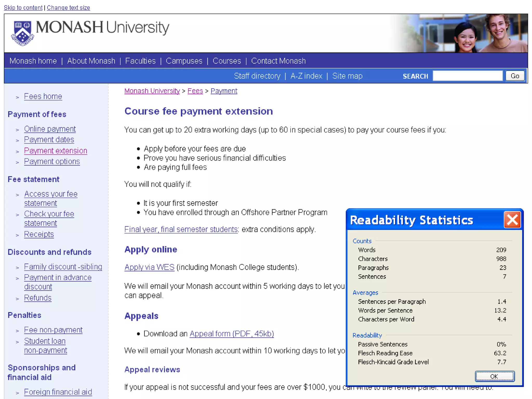Go to the Campuses navigation item
Image resolution: width=532 pixels, height=399 pixels.
[x=184, y=61]
